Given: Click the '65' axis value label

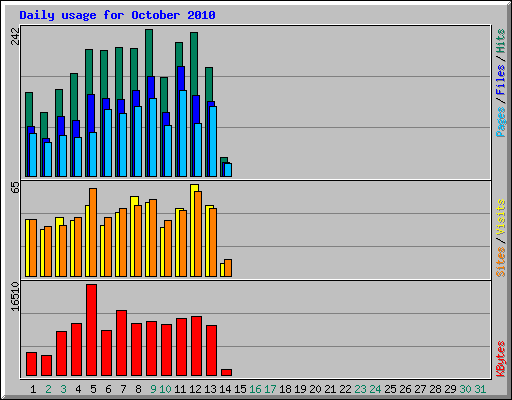Looking at the screenshot, I should click(15, 188).
